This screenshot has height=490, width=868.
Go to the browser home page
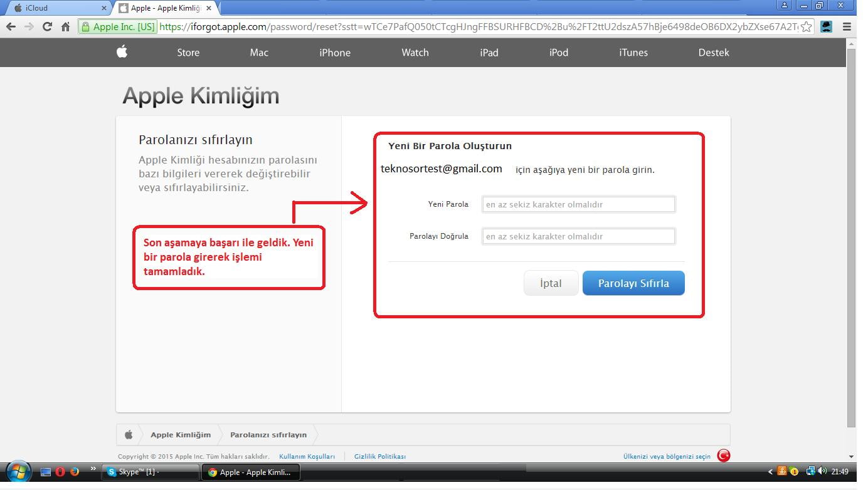pos(65,26)
